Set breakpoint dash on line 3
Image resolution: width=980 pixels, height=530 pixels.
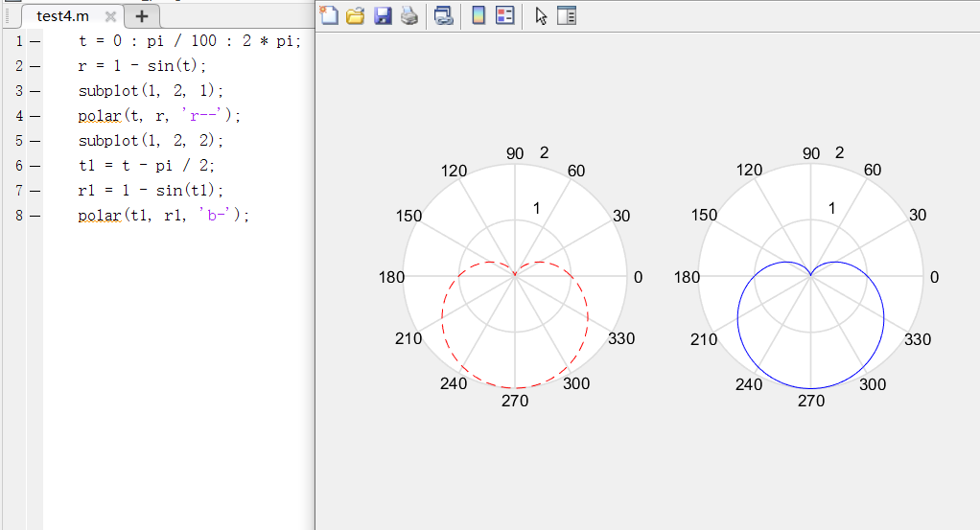(x=35, y=91)
